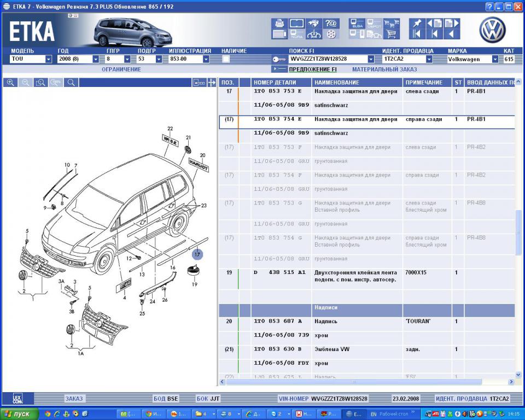Click callout number 19 in illustration

coord(195,284)
